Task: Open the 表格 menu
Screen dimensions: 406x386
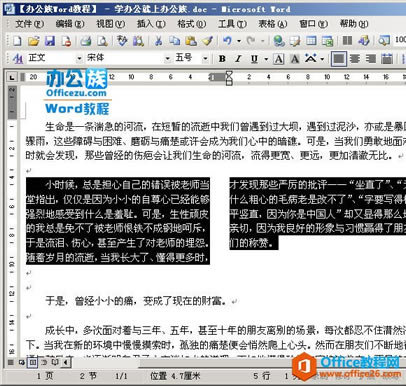Action: (273, 24)
